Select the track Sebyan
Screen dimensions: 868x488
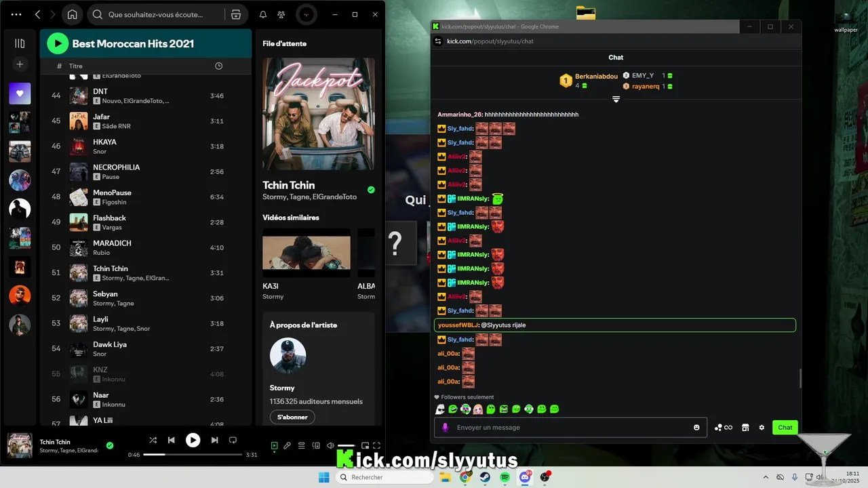click(x=146, y=298)
